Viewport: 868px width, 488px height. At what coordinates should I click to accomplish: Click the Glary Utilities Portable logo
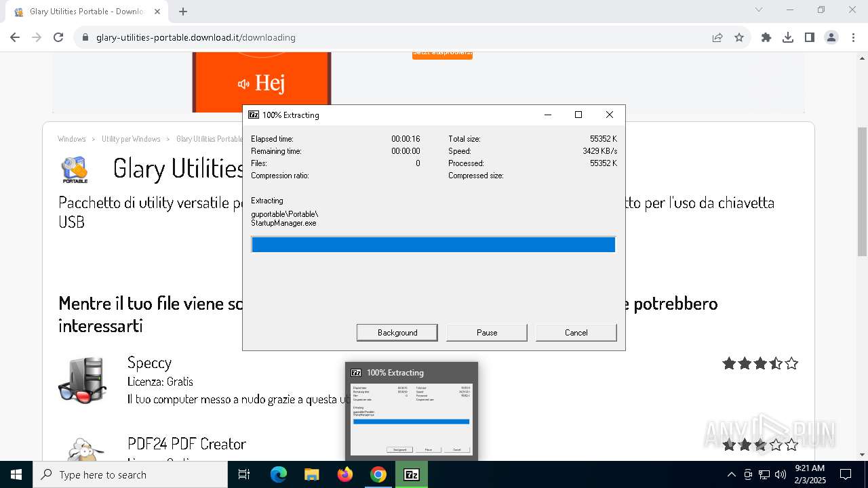point(75,169)
